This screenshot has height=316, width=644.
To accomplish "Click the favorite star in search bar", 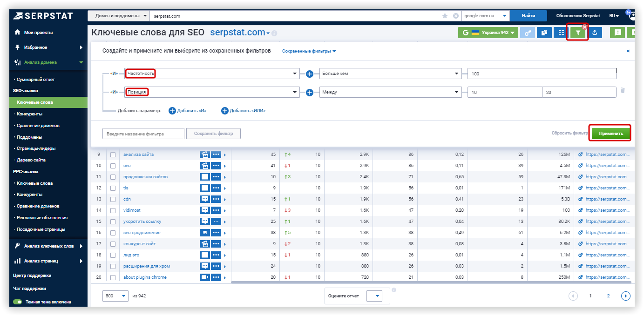I will (445, 16).
